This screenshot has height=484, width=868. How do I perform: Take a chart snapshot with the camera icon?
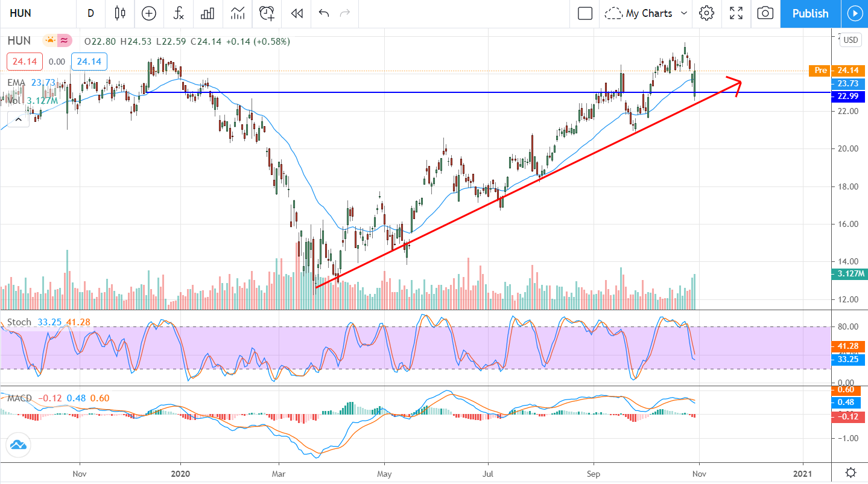coord(765,13)
